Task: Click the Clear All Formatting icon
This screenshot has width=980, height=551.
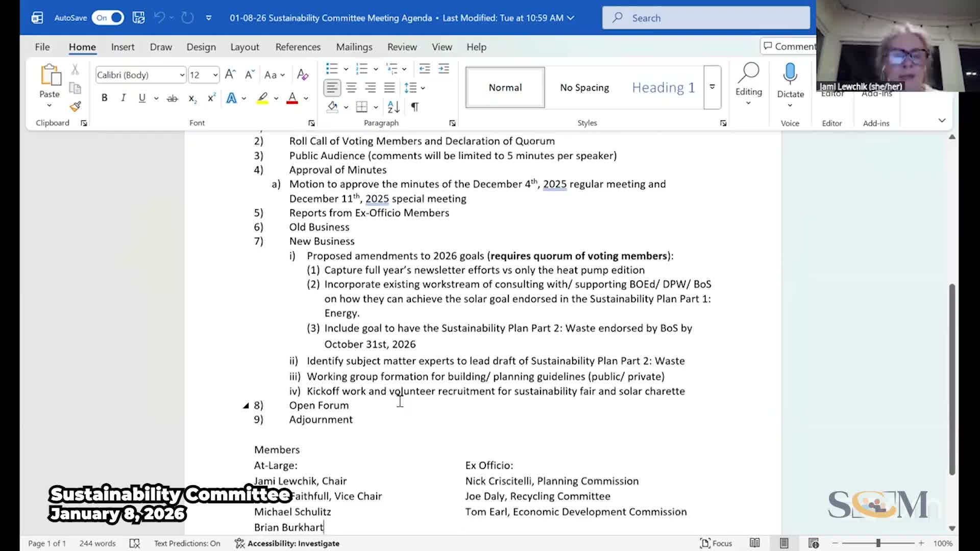Action: click(x=302, y=75)
